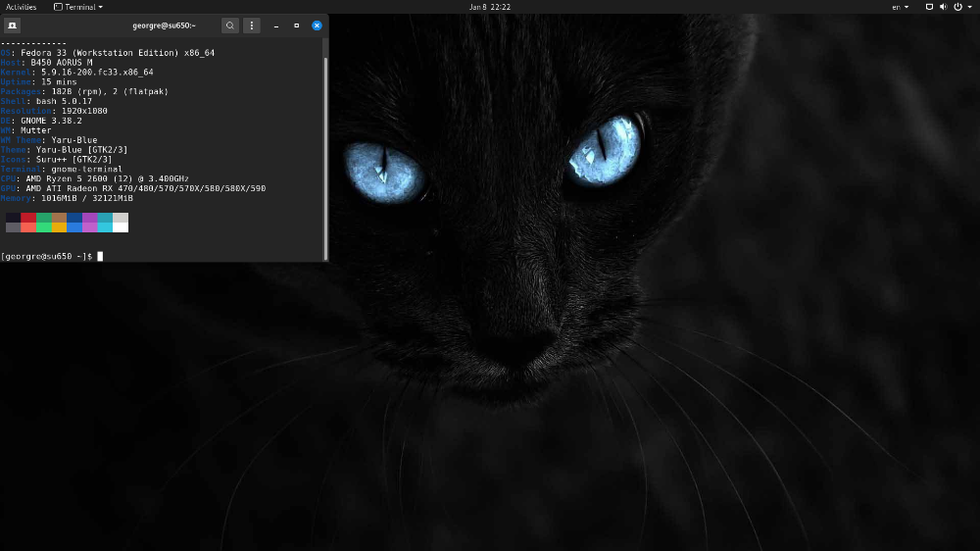Click the dark red color block

28,218
